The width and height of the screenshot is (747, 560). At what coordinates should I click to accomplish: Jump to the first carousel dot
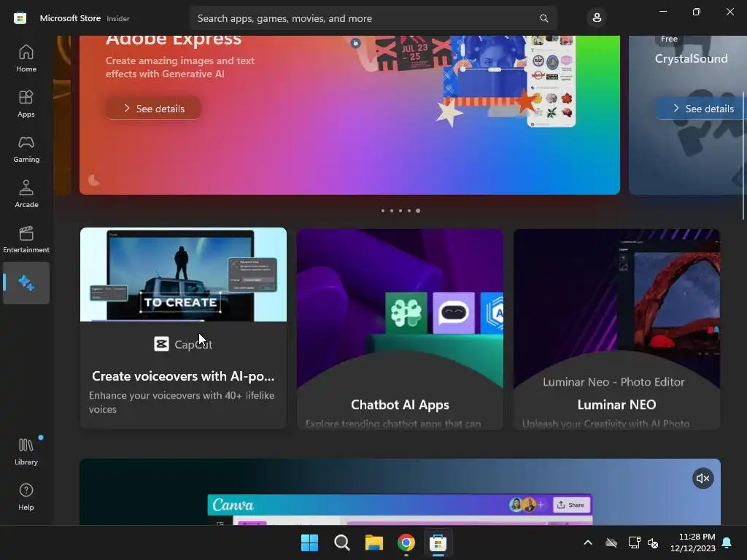point(383,211)
